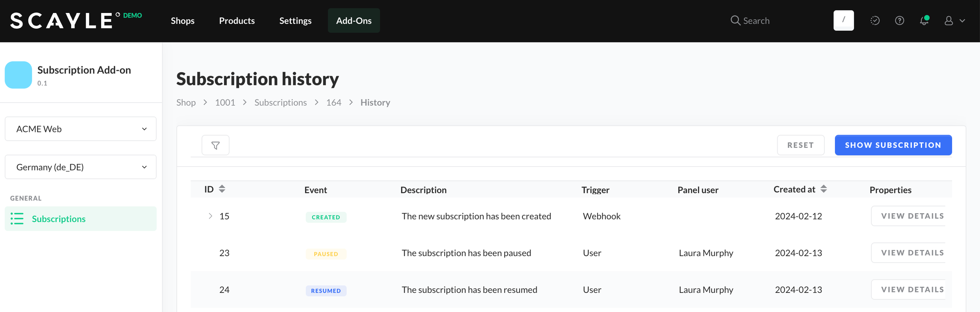Expand row 15 details chevron
The width and height of the screenshot is (980, 312).
pos(210,216)
